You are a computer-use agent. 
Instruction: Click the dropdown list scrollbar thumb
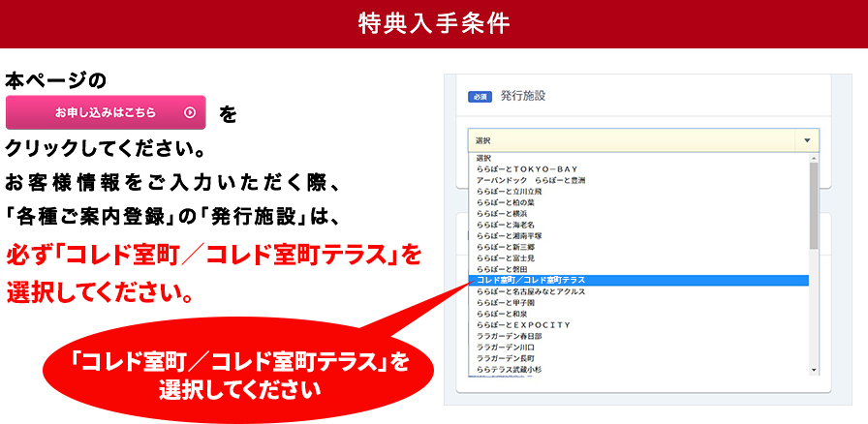(814, 208)
